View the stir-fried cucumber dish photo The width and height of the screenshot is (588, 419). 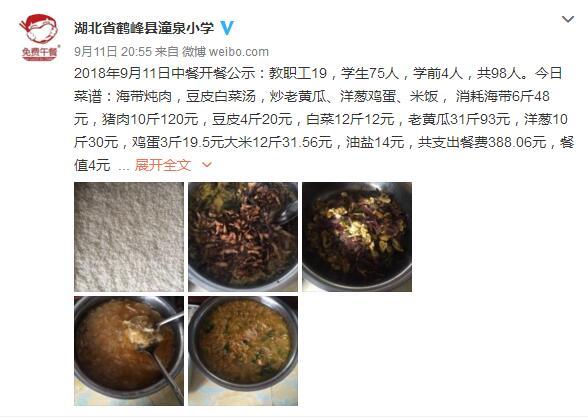243,351
